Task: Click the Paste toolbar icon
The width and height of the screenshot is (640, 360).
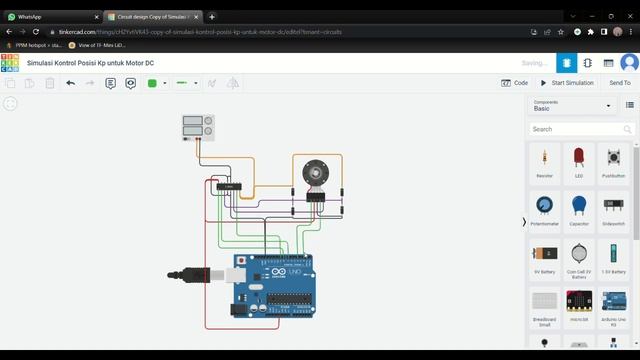Action: 29,83
